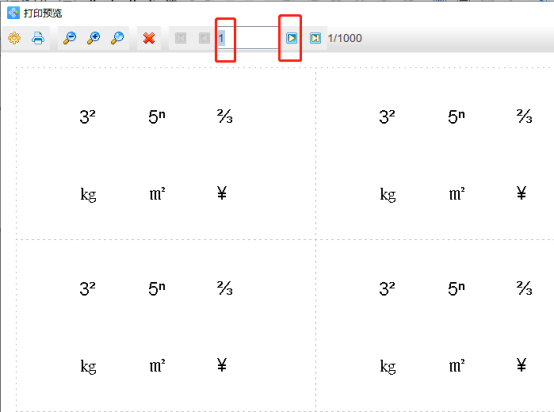Image resolution: width=554 pixels, height=412 pixels.
Task: Click the kg text in the bottom-right label
Action: 388,367
